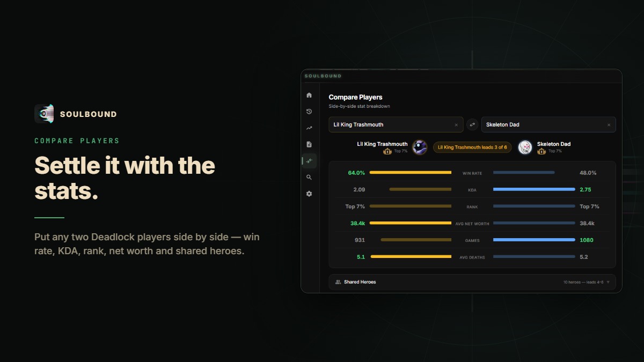Screen dimensions: 644x362
Task: Click the Shared Heroes label
Action: (x=360, y=282)
